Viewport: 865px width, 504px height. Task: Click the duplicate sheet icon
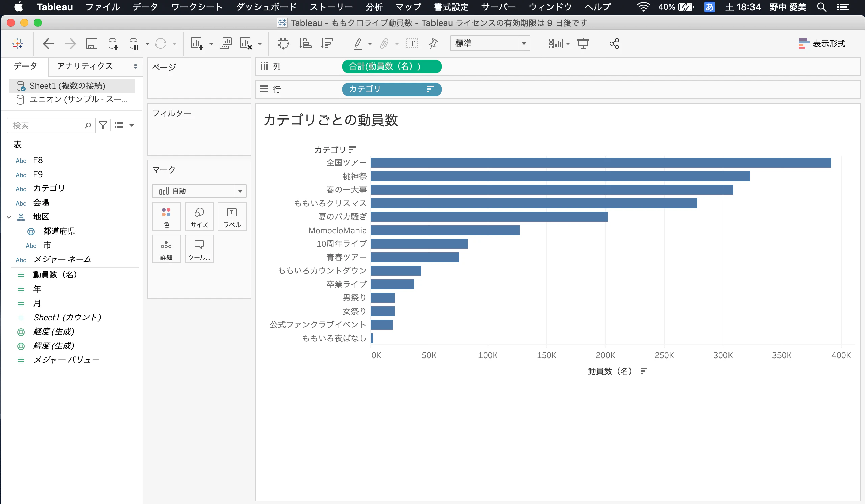(x=225, y=44)
